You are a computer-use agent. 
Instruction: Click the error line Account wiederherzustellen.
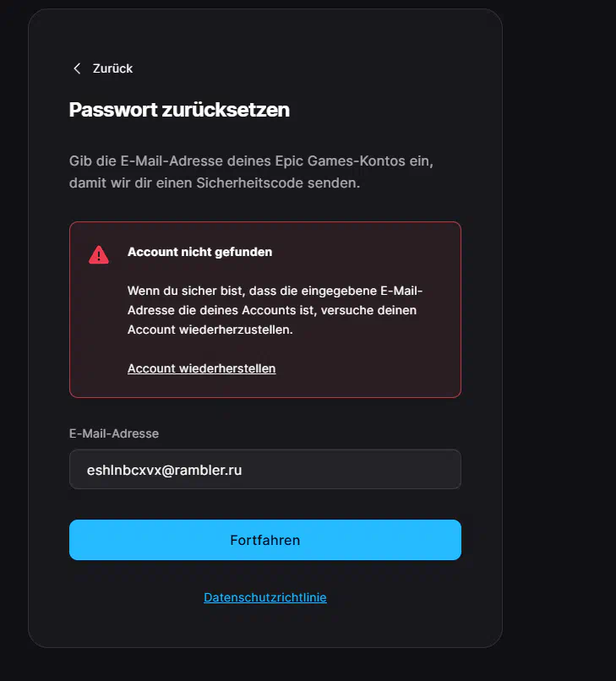click(x=210, y=330)
